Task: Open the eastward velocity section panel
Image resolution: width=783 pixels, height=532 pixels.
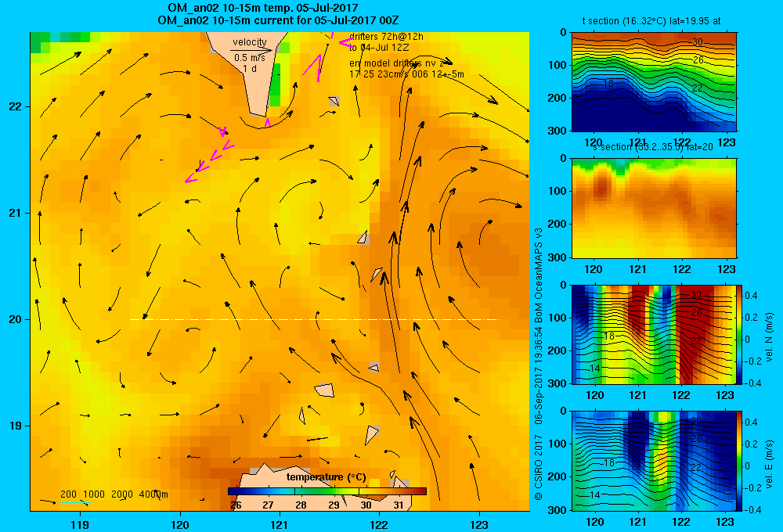Action: coord(654,460)
